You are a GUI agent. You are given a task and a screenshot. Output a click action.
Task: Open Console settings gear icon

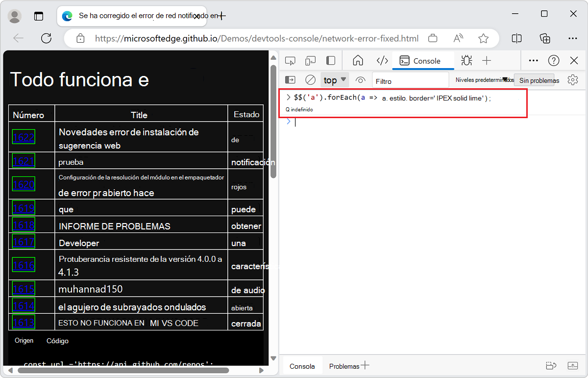pos(573,80)
